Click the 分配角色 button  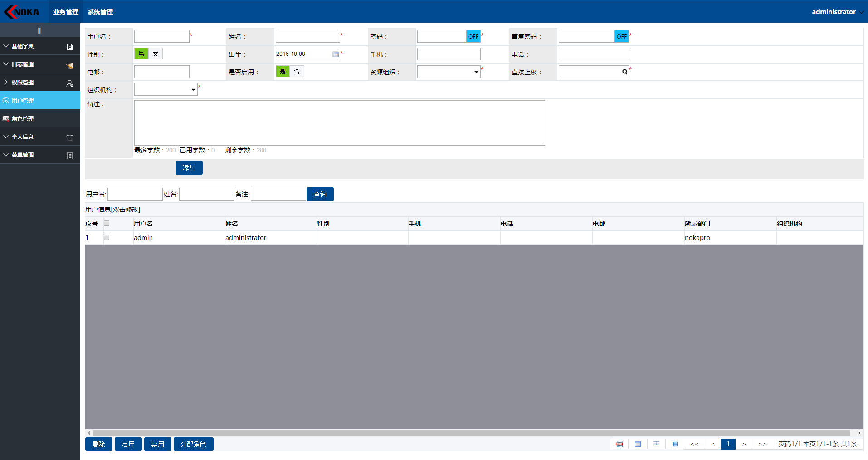(x=193, y=444)
